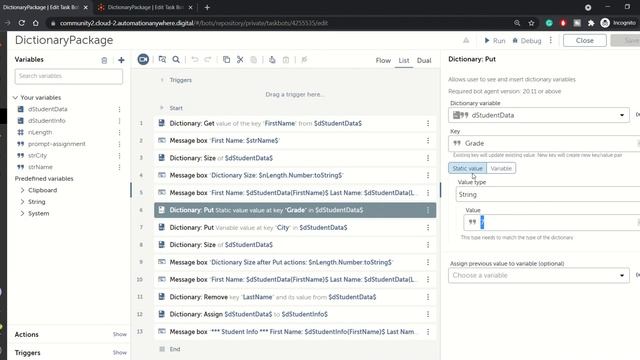Select Dictionary: Put 'City' action row
Viewport: 640px width, 360px height.
tap(295, 227)
